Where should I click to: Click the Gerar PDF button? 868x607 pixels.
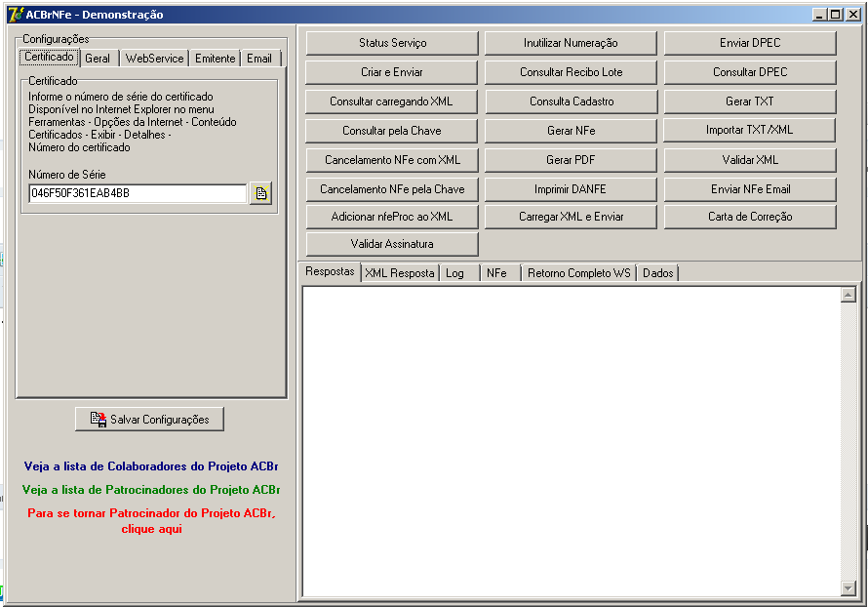pos(571,160)
